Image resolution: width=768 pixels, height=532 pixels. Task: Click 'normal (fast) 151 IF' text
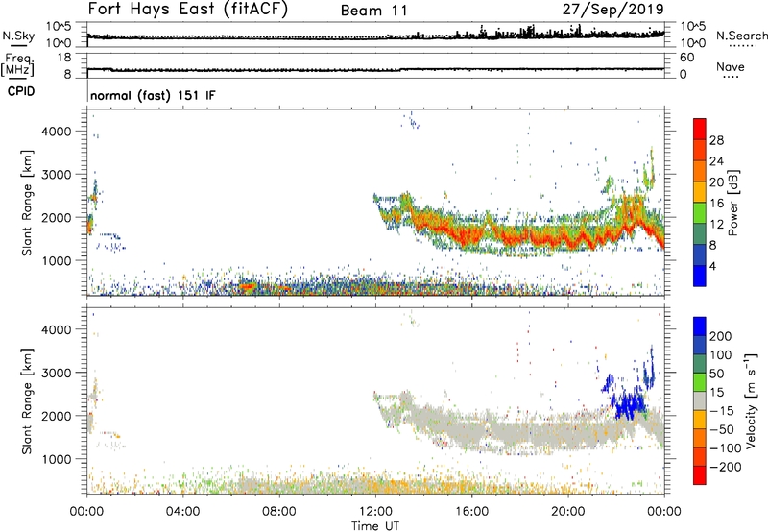153,95
